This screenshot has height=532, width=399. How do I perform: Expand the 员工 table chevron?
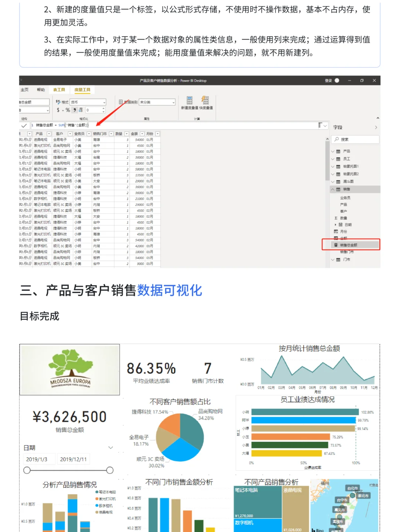332,159
